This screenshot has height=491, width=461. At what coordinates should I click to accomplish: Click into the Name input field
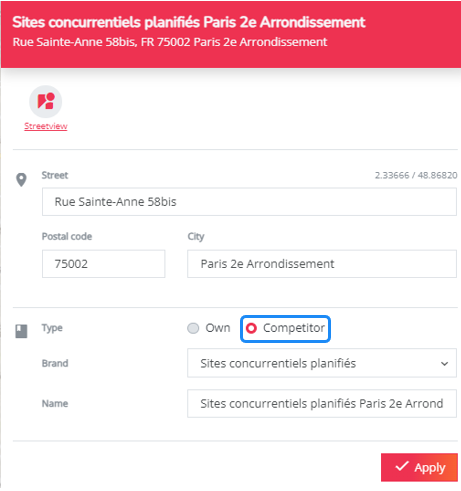[322, 403]
